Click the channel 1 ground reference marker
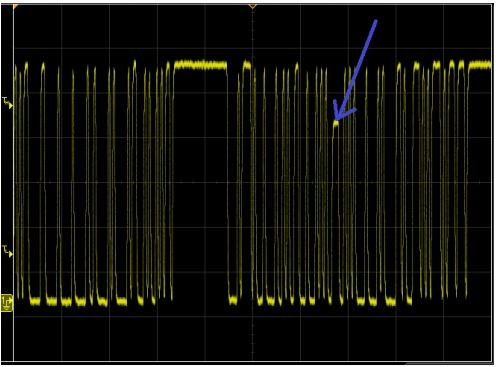498x367 pixels. click(7, 303)
